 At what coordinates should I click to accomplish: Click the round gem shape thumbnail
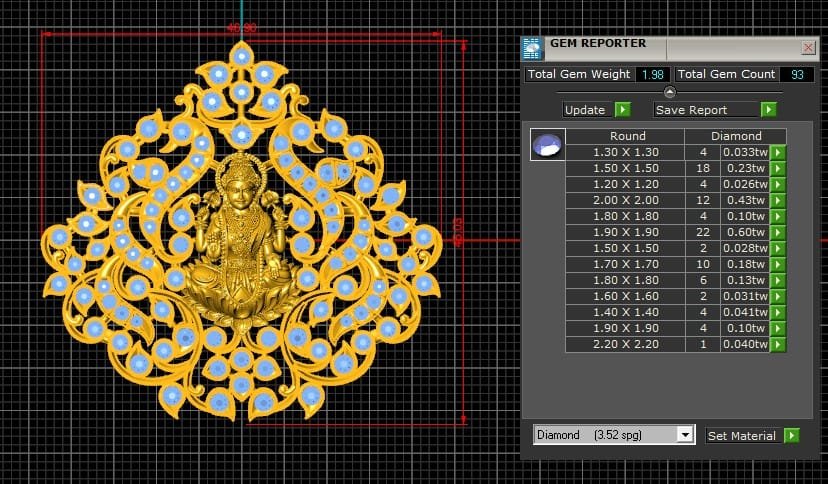547,144
